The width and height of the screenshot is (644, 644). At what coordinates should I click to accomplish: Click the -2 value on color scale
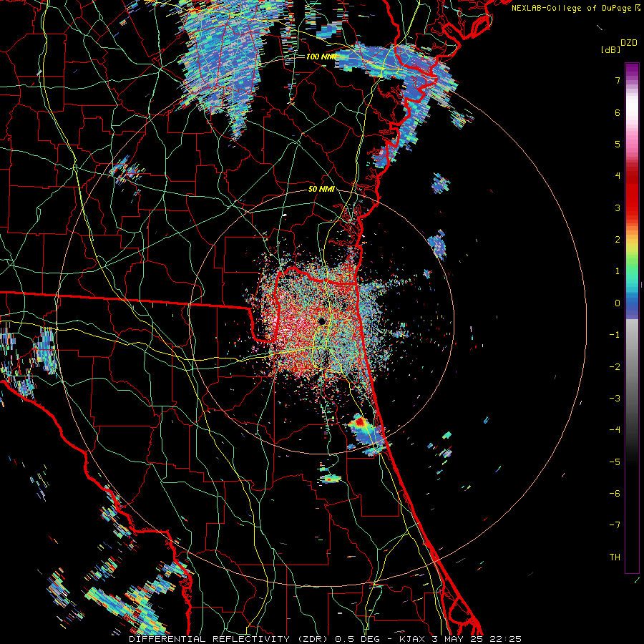tap(615, 367)
